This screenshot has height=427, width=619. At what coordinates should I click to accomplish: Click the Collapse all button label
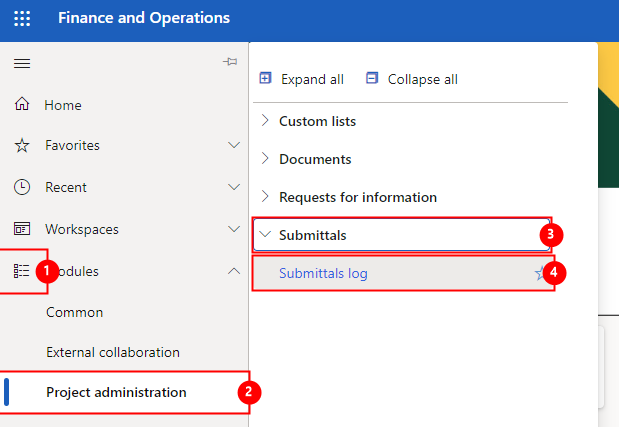[423, 79]
